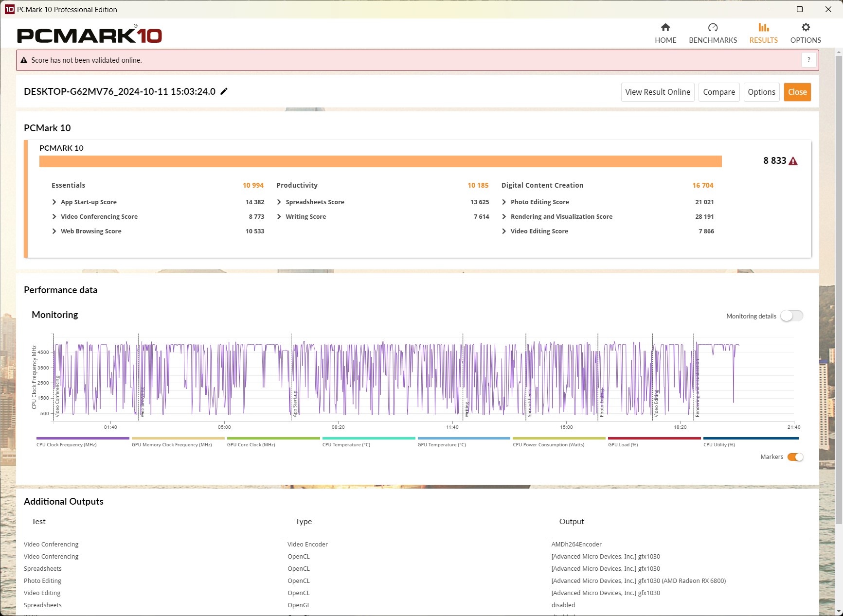Click the Video Editing row in Additional Outputs
Image resolution: width=843 pixels, height=616 pixels.
click(42, 593)
